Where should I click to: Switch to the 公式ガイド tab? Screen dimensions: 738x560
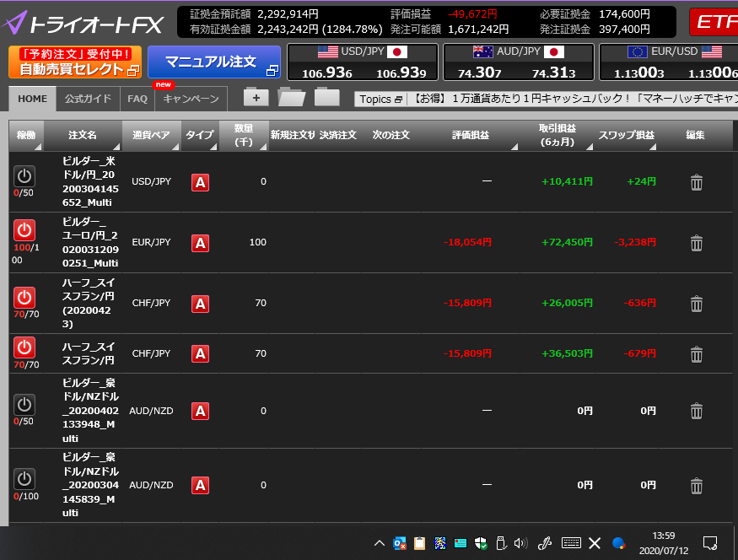[x=88, y=99]
